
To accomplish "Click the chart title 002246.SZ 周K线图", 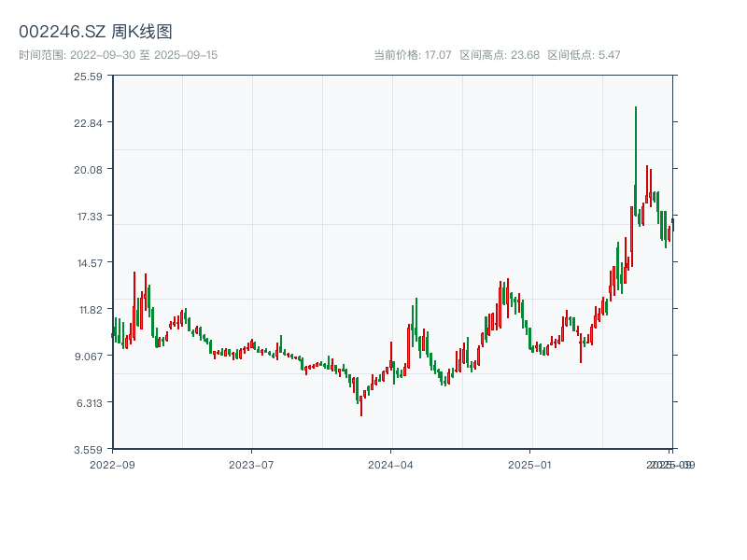I will click(95, 32).
